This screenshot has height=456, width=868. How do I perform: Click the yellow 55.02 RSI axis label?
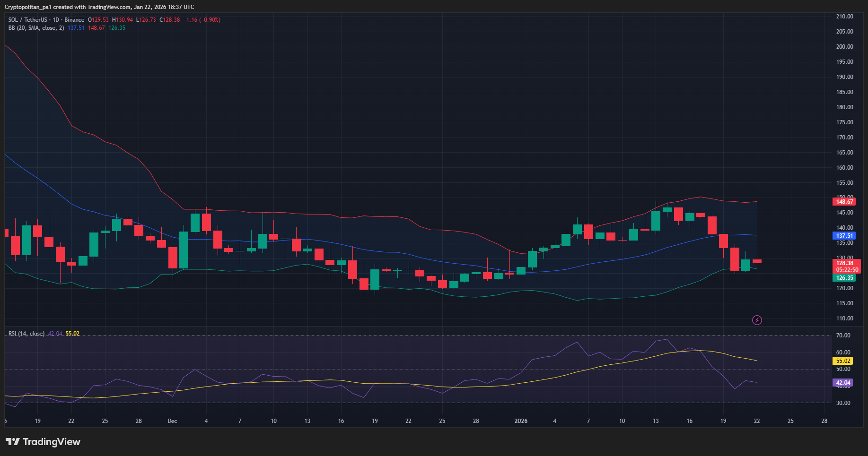pyautogui.click(x=843, y=361)
